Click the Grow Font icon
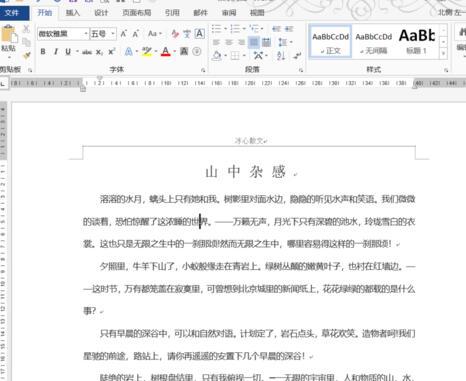Viewport: 466px width, 381px height. (124, 34)
